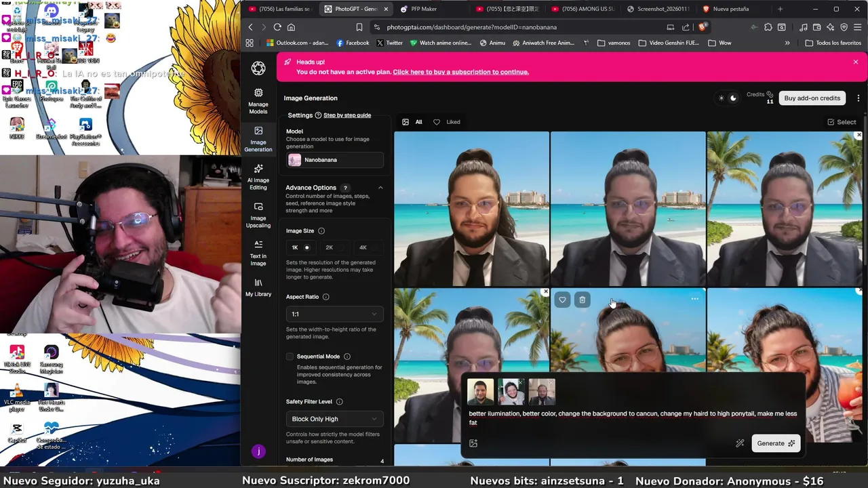Delete the hovered image with trash icon

[x=582, y=300]
